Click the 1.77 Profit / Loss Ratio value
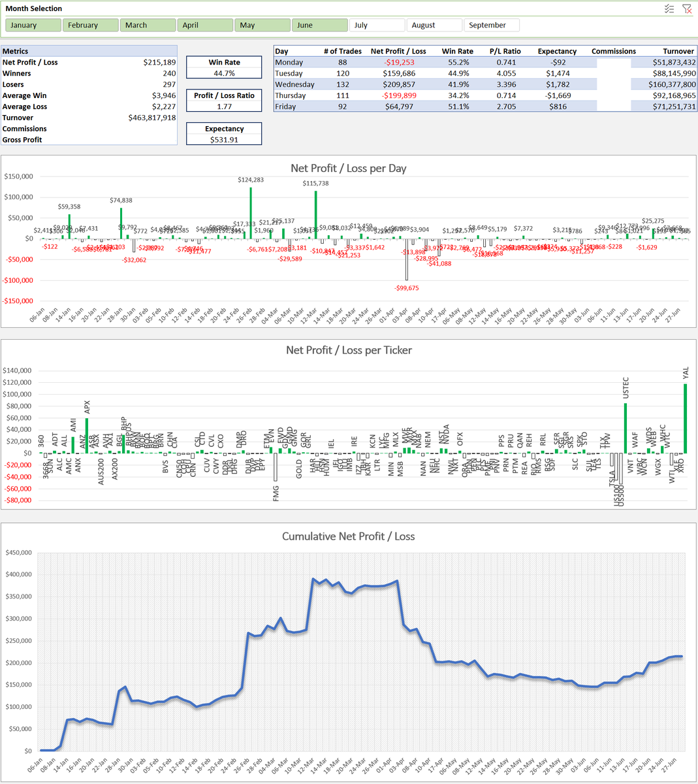The height and width of the screenshot is (784, 698). (224, 106)
